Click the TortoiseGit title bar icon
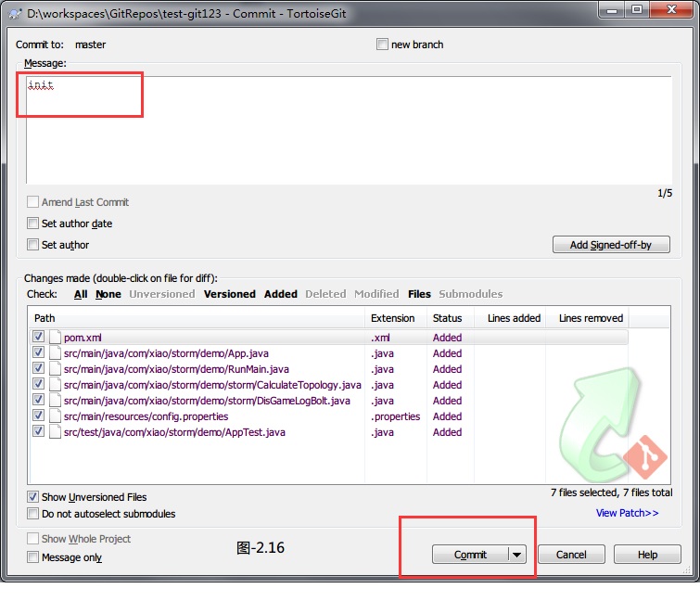 [15, 13]
